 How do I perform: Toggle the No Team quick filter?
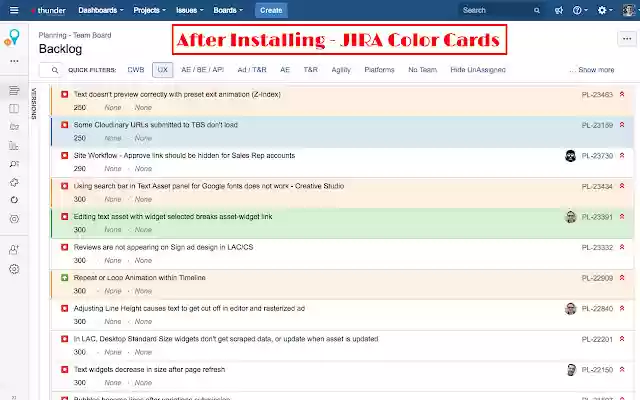[x=422, y=70]
